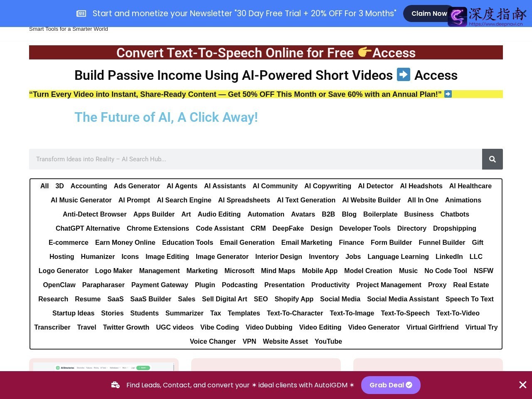Click the blue arrow emoji after Short Videos
Screen dimensions: 532x399
tap(403, 74)
